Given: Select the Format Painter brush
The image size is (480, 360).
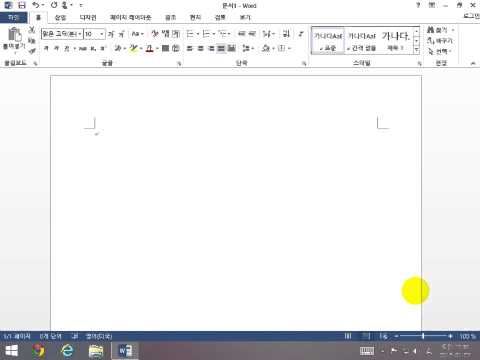Looking at the screenshot, I should pyautogui.click(x=32, y=51).
